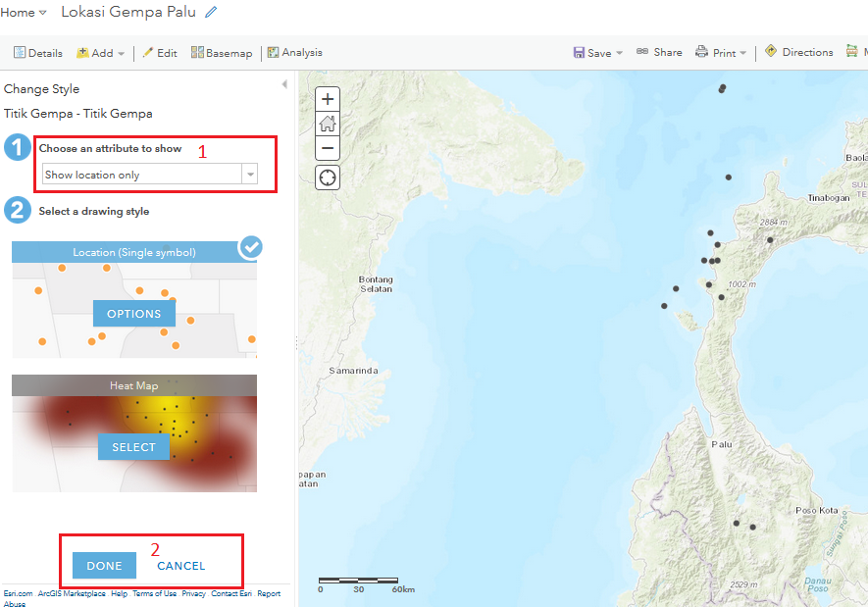Click the Measure icon at toolbar edge
868x607 pixels.
point(852,51)
